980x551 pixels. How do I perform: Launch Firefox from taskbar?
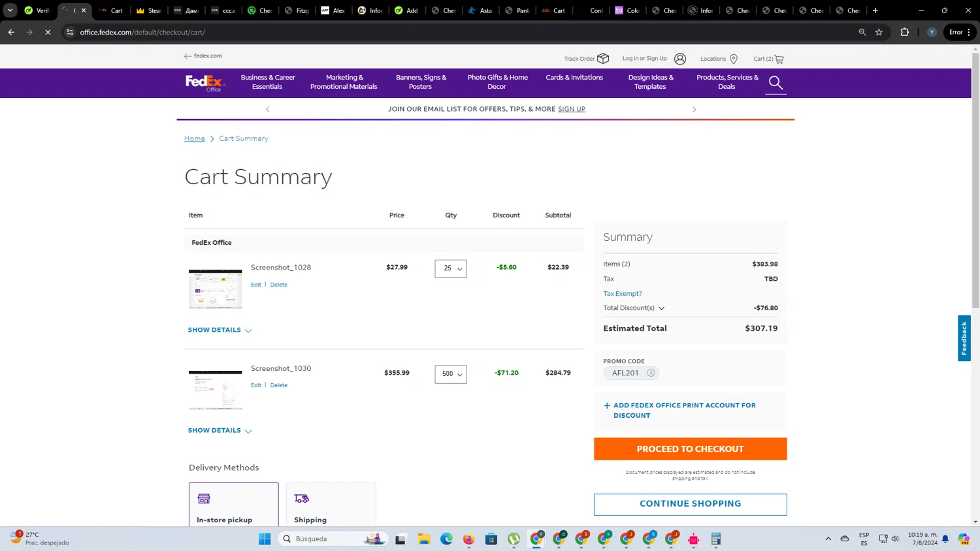click(x=468, y=539)
